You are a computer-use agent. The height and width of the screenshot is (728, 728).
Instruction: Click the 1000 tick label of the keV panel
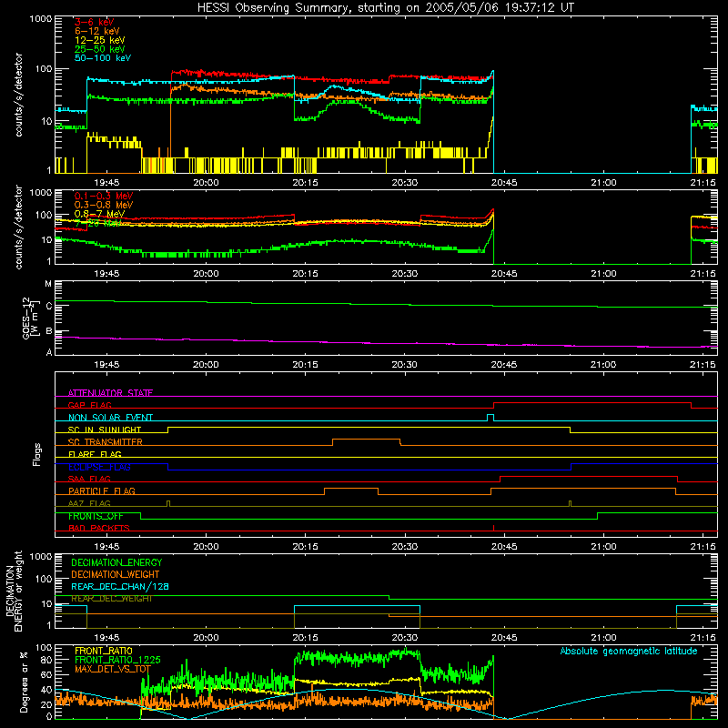(41, 19)
